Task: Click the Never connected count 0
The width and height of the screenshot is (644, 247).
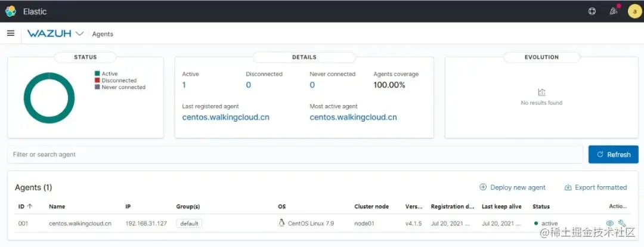Action: coord(312,85)
